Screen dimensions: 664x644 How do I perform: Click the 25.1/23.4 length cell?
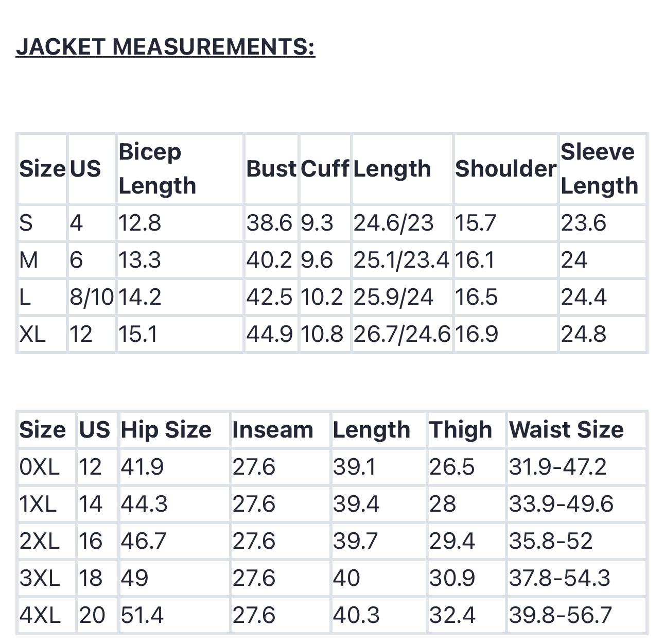[401, 260]
